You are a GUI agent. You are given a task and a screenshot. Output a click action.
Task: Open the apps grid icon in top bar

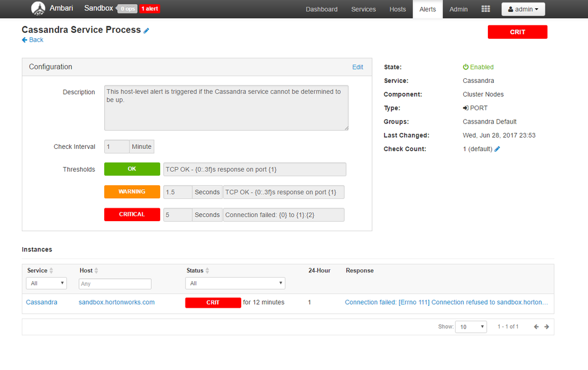point(485,9)
